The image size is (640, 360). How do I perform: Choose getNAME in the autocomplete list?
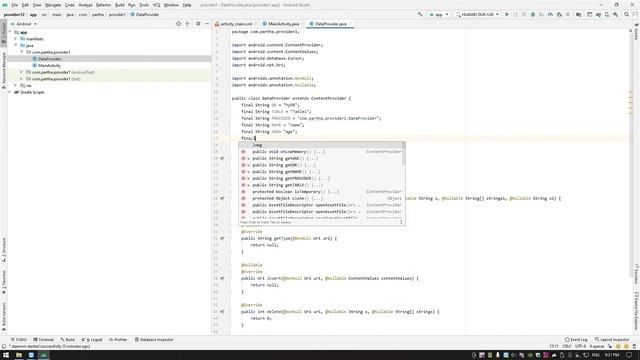322,171
